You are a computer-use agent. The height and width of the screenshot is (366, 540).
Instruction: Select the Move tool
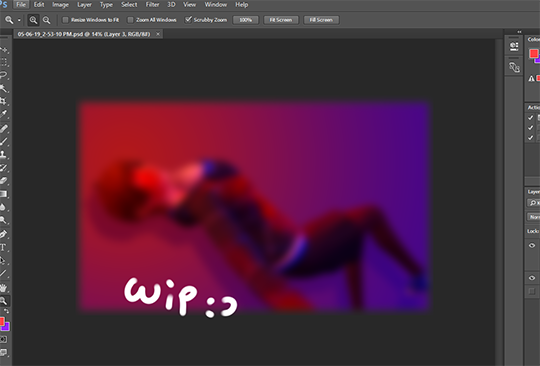click(x=3, y=50)
